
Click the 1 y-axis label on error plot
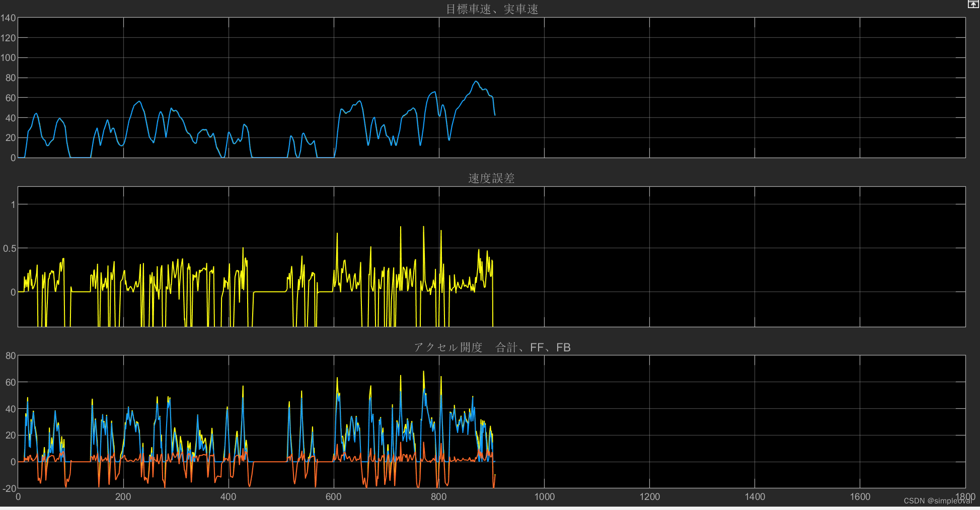click(13, 204)
